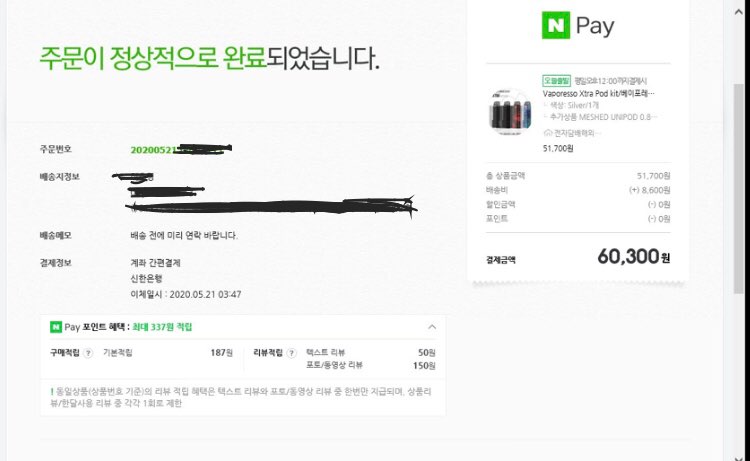Collapse the Pay 포인트 혜택 panel
The width and height of the screenshot is (750, 461).
431,327
